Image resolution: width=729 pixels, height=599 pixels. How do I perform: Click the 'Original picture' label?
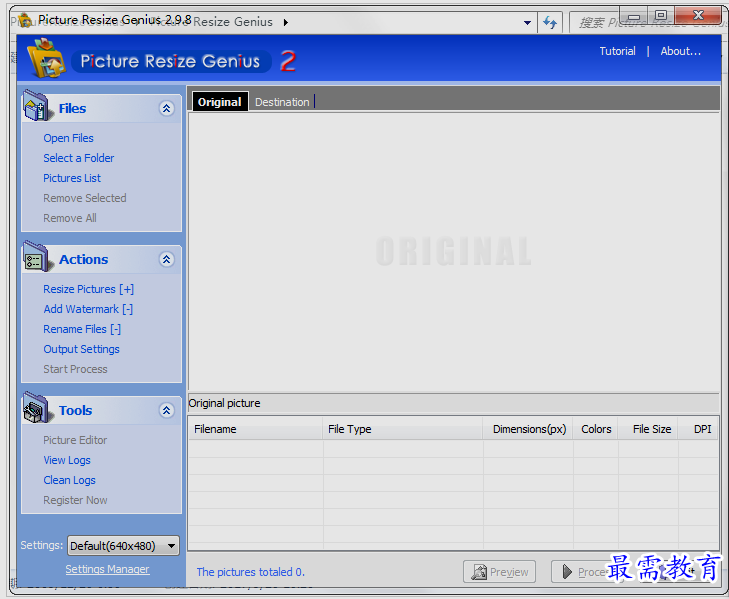pyautogui.click(x=224, y=403)
